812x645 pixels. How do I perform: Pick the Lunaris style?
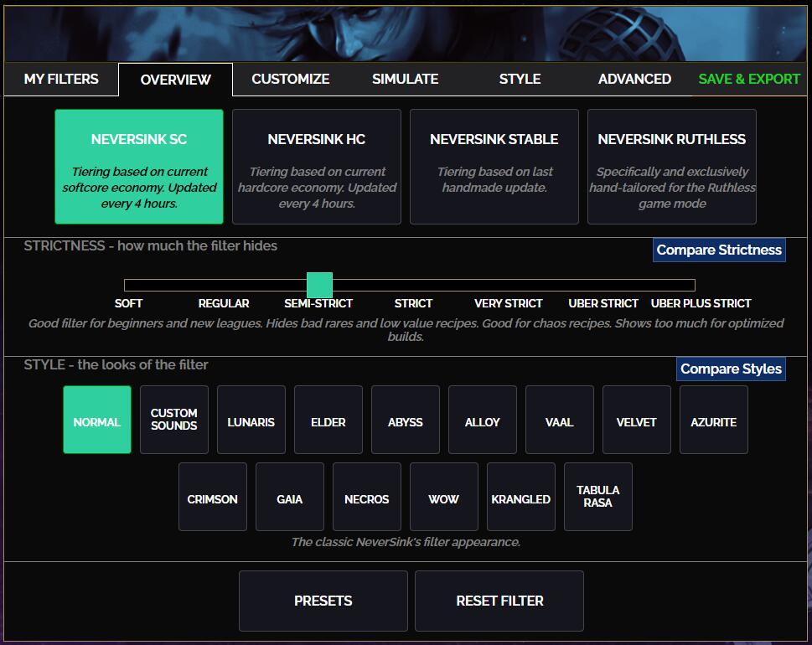coord(251,420)
